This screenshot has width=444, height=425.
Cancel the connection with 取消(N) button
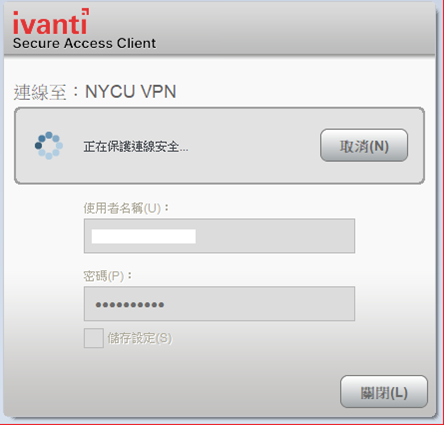(x=364, y=145)
